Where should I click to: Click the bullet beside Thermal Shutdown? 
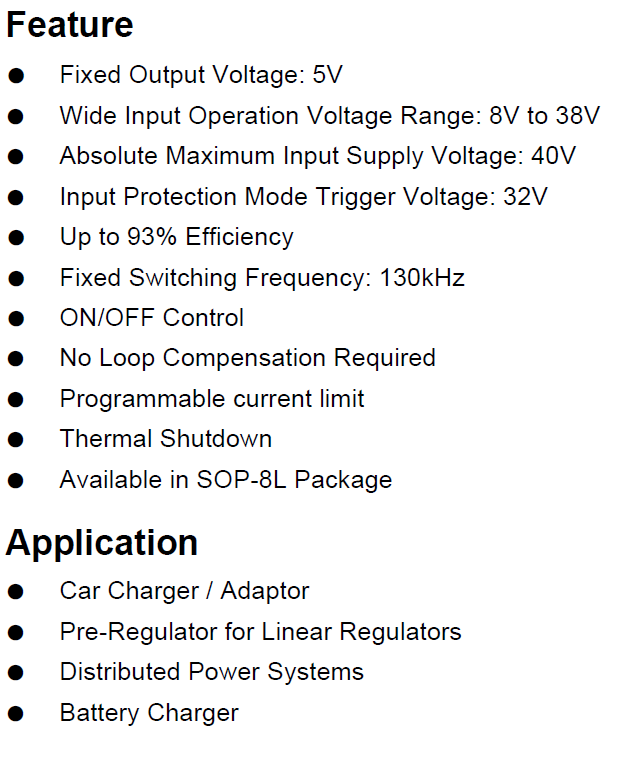pyautogui.click(x=16, y=440)
